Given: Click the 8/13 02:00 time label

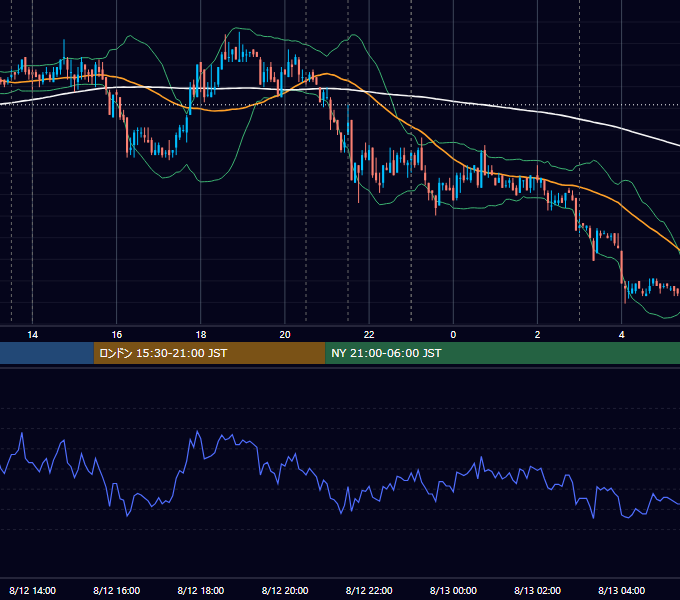Looking at the screenshot, I should (537, 590).
